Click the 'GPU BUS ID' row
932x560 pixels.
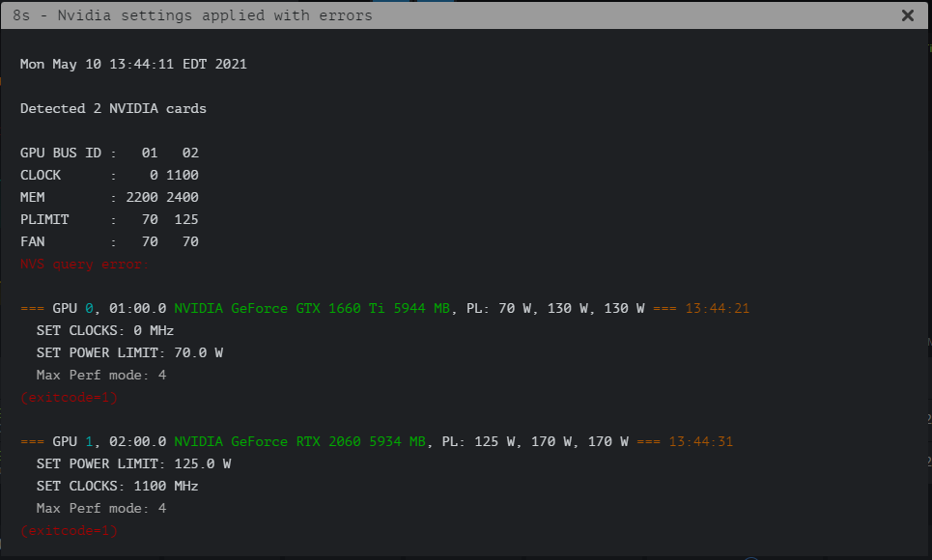(x=109, y=154)
